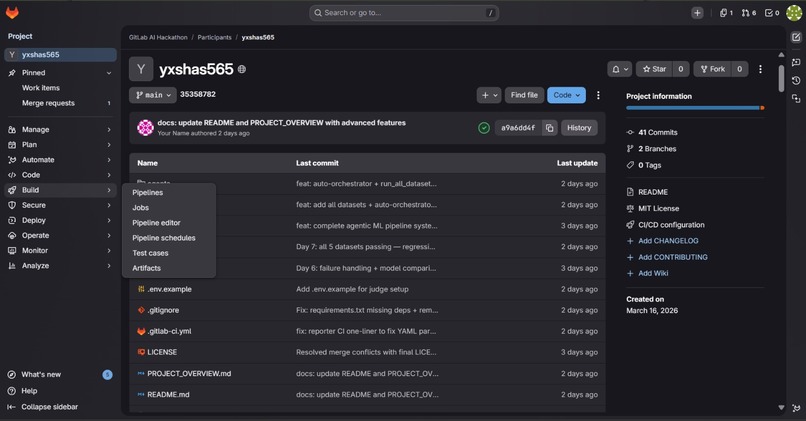Image resolution: width=806 pixels, height=421 pixels.
Task: Open the new chat bubble icon in right rail
Action: 796,62
